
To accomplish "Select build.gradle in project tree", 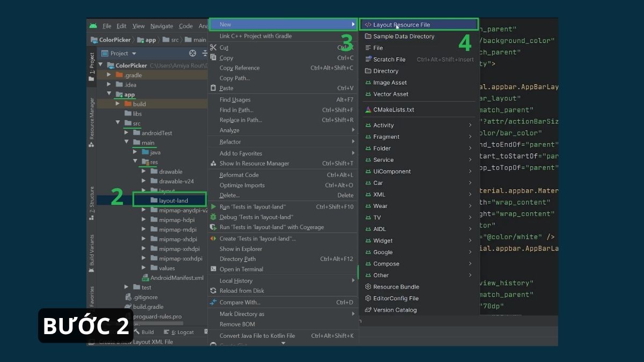I will click(x=148, y=307).
